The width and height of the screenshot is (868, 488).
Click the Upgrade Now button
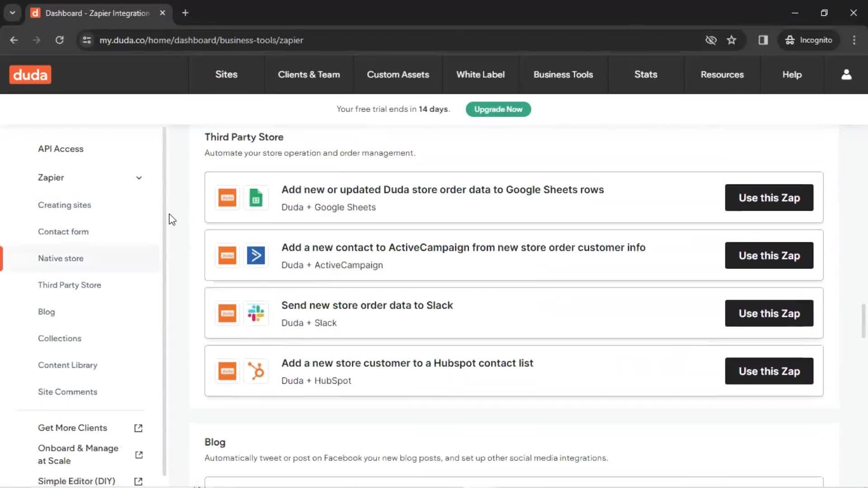[x=498, y=109]
